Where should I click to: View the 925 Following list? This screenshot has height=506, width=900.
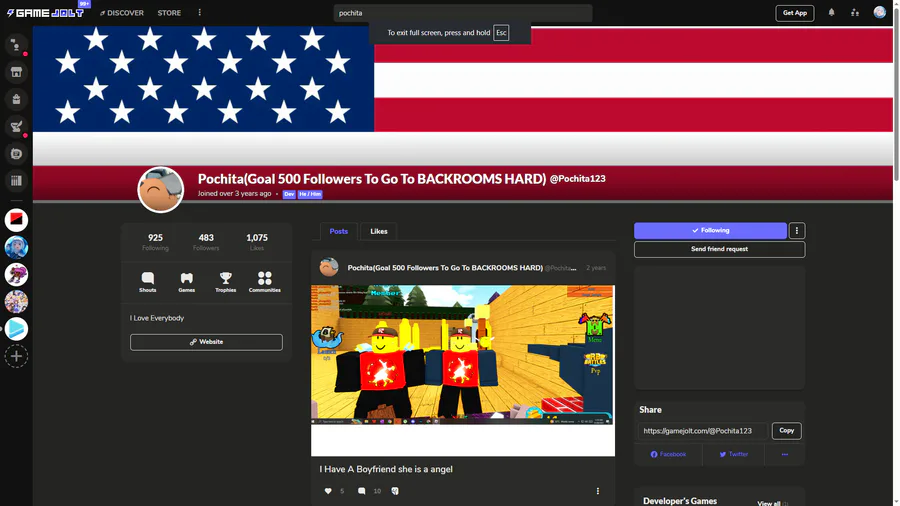[x=155, y=242]
